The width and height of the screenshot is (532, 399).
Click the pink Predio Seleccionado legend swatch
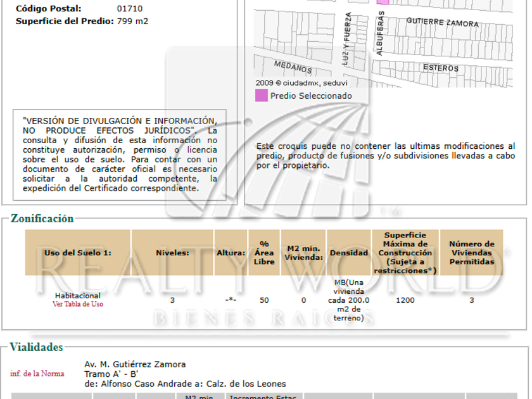pos(261,96)
